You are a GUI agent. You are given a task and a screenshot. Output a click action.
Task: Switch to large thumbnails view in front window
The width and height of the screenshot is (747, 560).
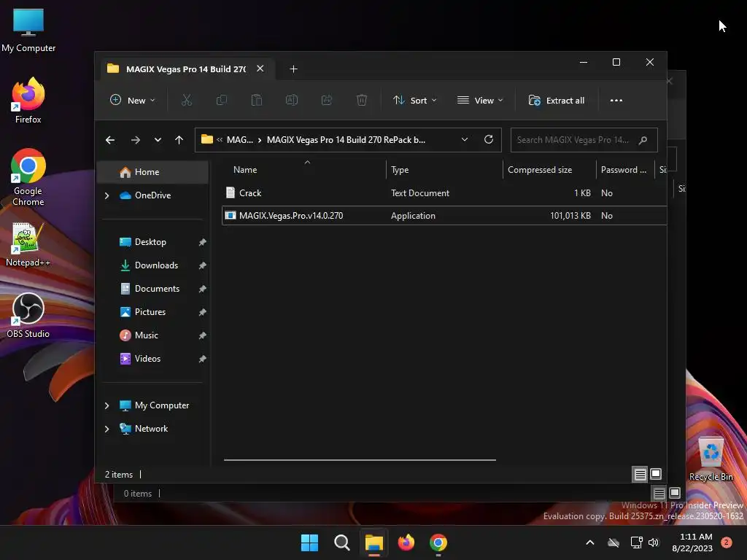tap(656, 474)
